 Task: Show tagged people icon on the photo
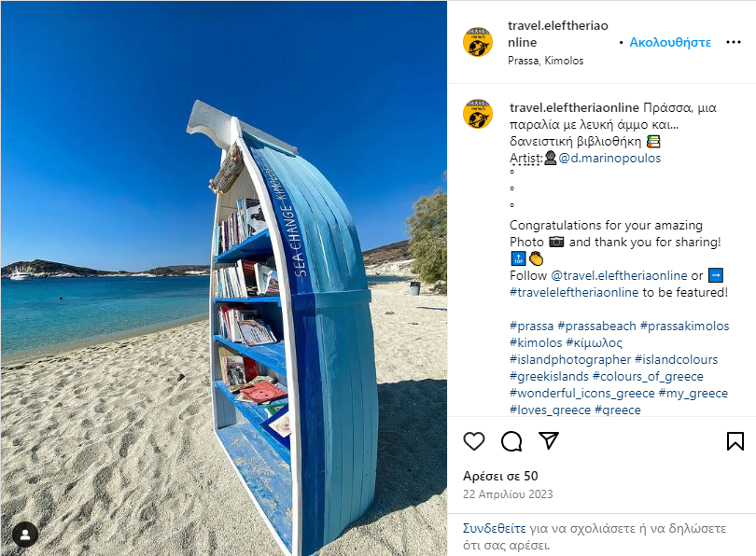point(25,535)
